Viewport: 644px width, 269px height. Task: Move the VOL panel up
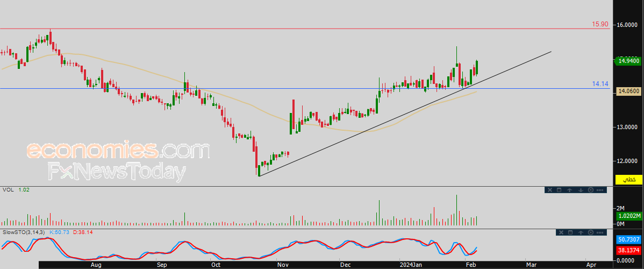coord(570,190)
